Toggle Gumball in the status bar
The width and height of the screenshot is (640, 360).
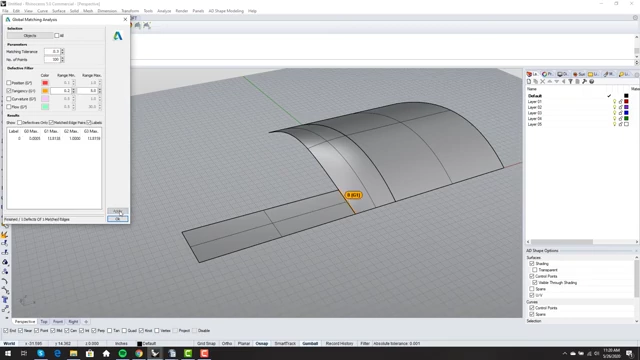point(310,344)
